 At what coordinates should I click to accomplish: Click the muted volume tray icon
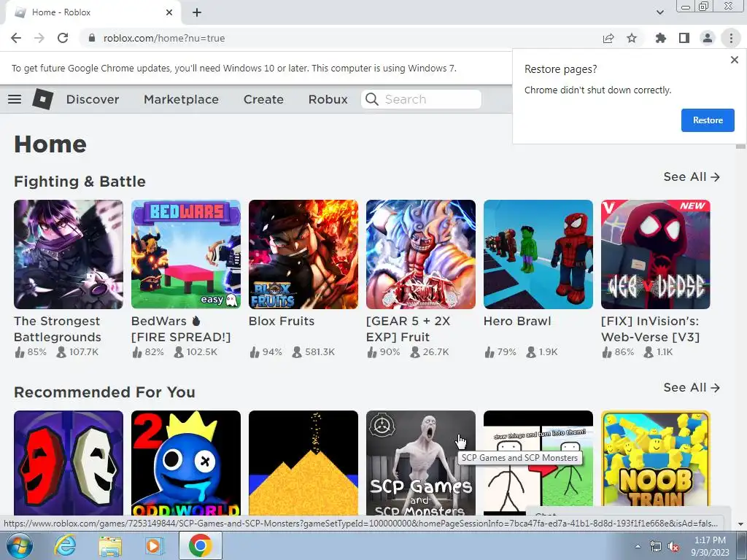click(673, 547)
